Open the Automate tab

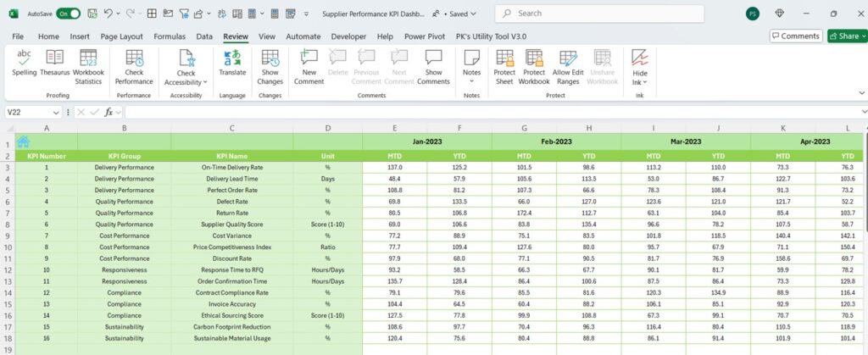coord(303,36)
